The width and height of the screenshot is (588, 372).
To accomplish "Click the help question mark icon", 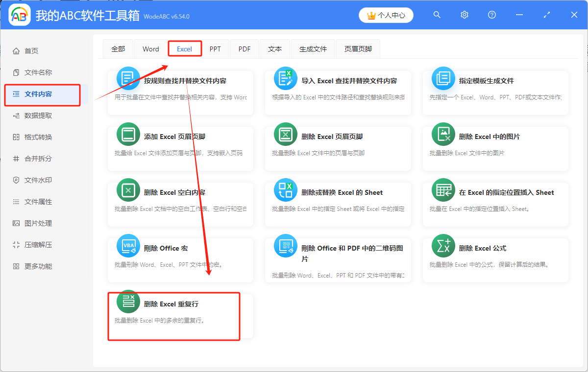I will point(491,15).
